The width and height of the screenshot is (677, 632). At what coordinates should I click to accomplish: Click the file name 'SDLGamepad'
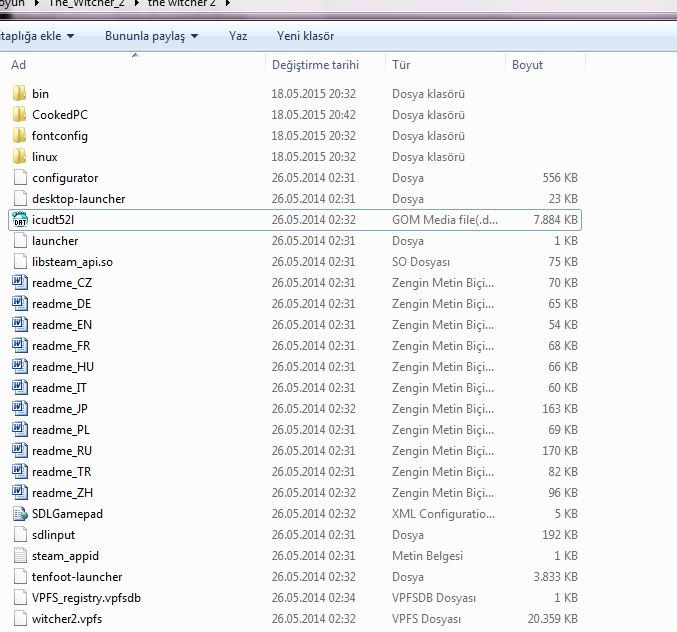67,514
